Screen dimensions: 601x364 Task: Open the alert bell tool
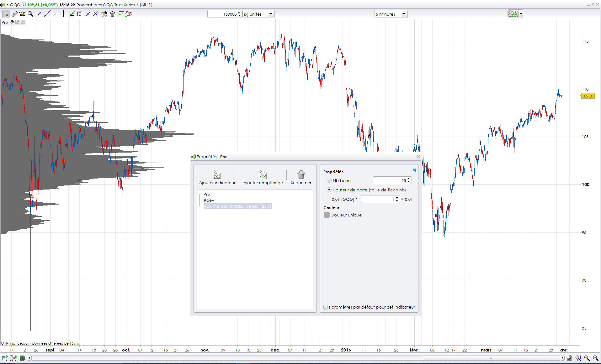tap(22, 14)
